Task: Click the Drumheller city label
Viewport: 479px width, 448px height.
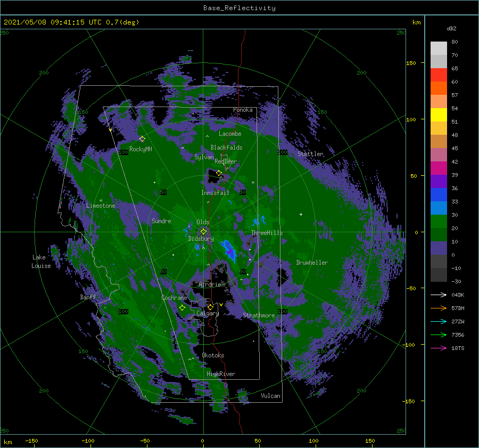Action: point(312,263)
